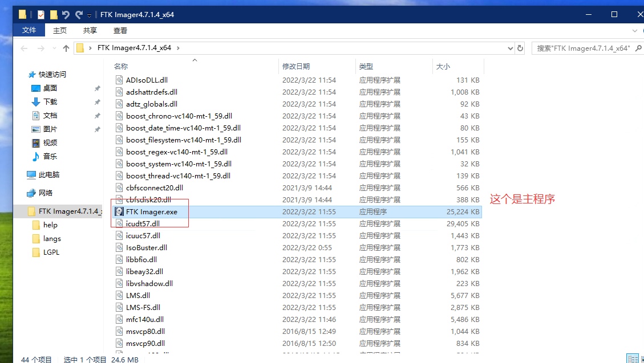
Task: Click in the search FTK Imager4.7.1.4_x64 field
Action: (582, 48)
